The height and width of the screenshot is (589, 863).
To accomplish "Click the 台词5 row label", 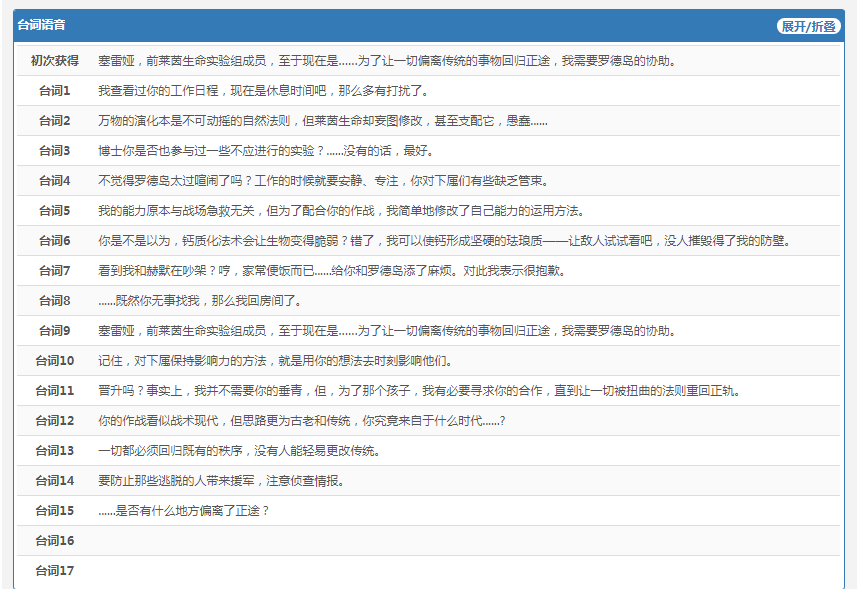I will [54, 211].
